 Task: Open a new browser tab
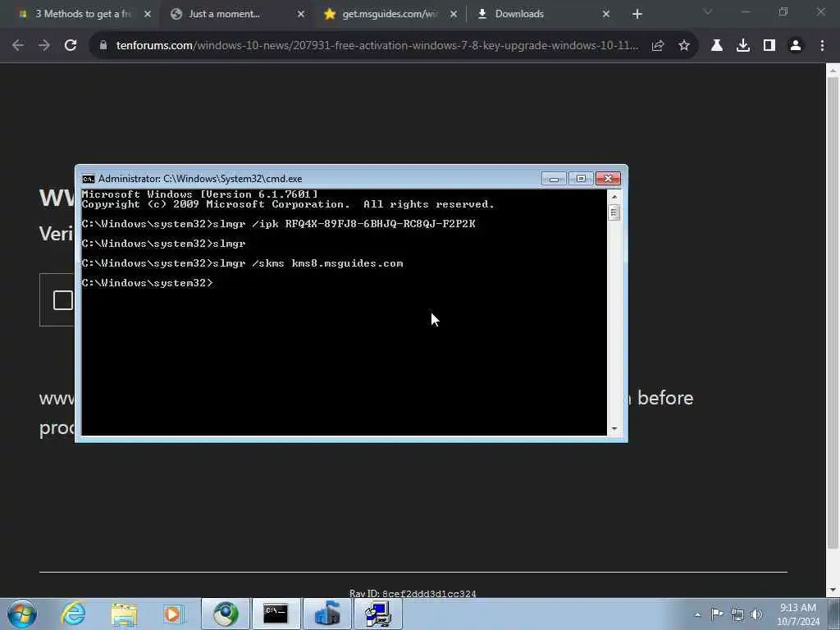coord(637,14)
